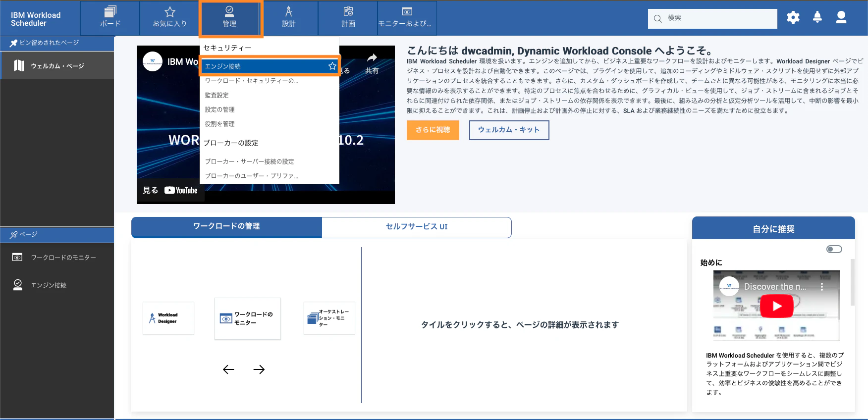This screenshot has height=420, width=868.
Task: Open ウェルカム・ページ in pinned pages
Action: pyautogui.click(x=57, y=66)
